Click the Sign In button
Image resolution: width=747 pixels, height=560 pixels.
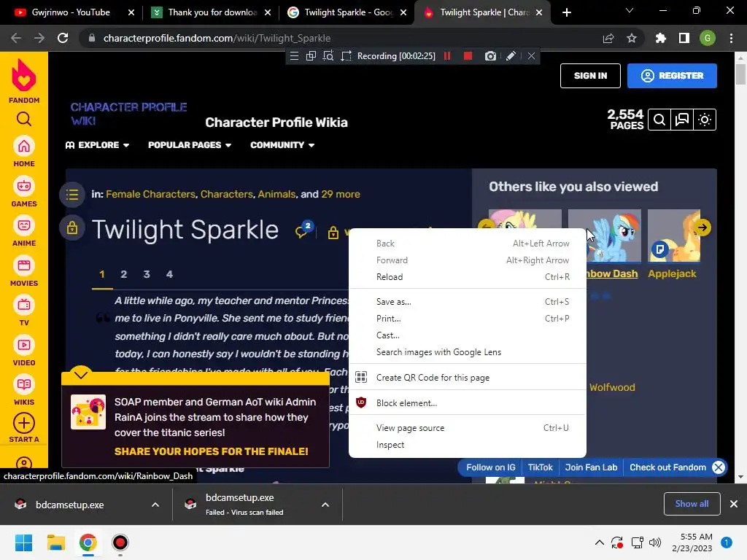coord(590,76)
